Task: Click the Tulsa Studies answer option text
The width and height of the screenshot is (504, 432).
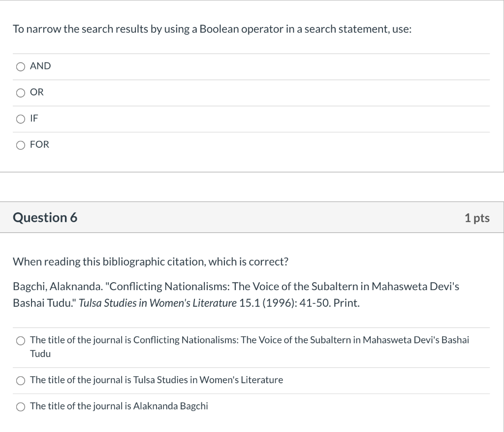Action: 157,380
